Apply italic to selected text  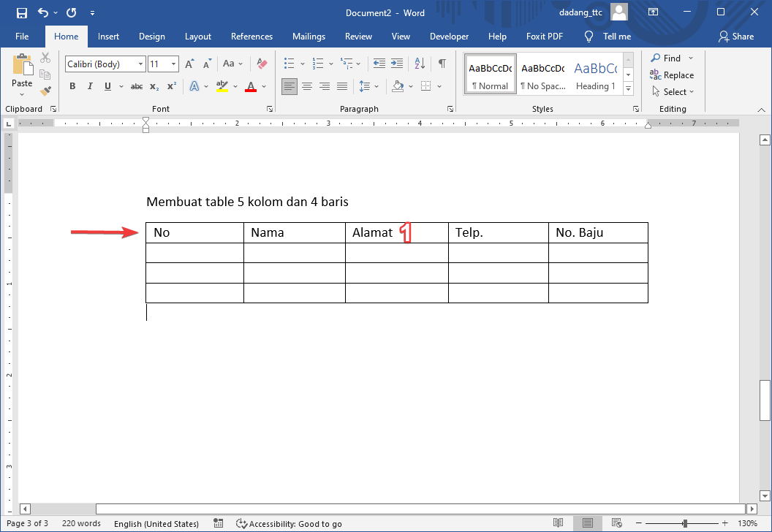point(88,86)
